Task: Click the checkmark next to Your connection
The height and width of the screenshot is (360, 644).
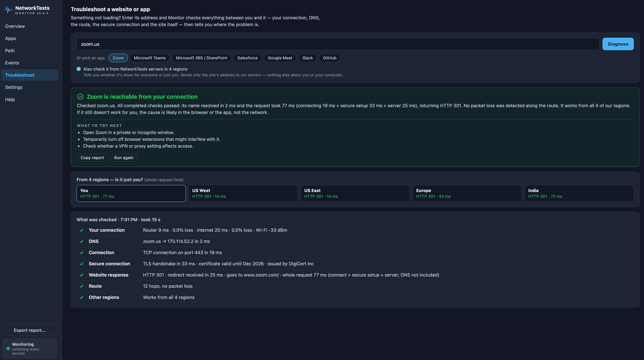Action: tap(82, 230)
